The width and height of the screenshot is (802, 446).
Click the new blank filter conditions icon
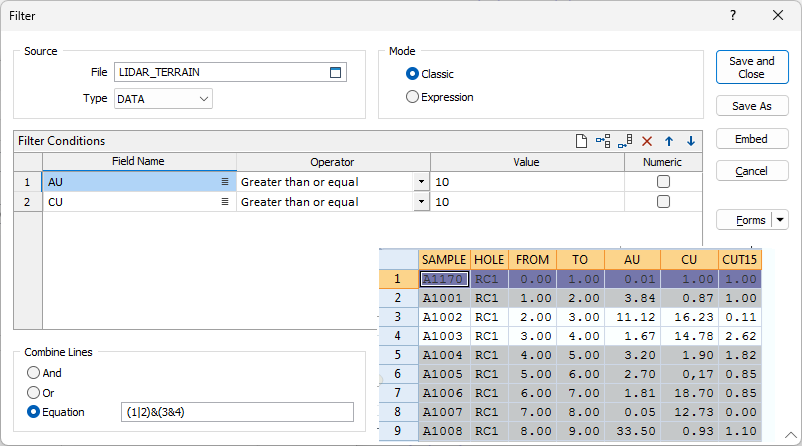[x=581, y=142]
